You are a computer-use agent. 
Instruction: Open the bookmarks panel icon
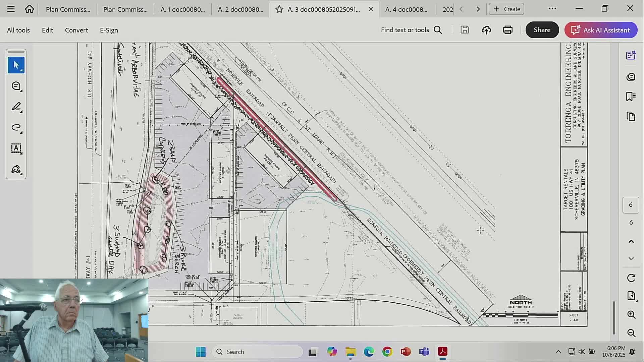[x=631, y=97]
